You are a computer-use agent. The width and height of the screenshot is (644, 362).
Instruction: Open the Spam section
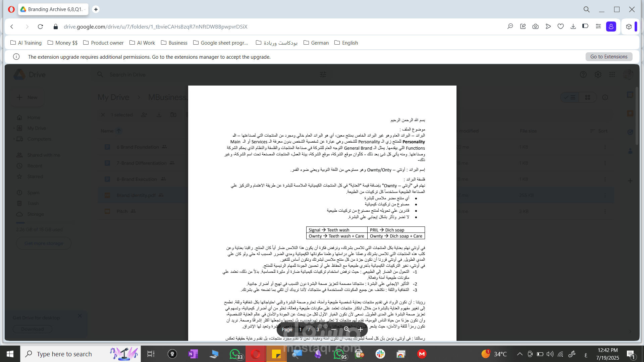click(x=33, y=193)
